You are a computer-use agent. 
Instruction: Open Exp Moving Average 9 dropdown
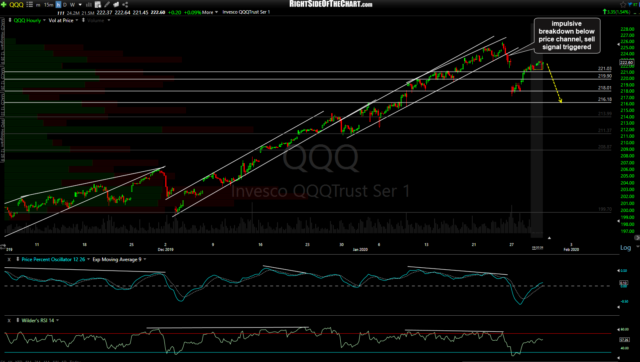coord(145,260)
